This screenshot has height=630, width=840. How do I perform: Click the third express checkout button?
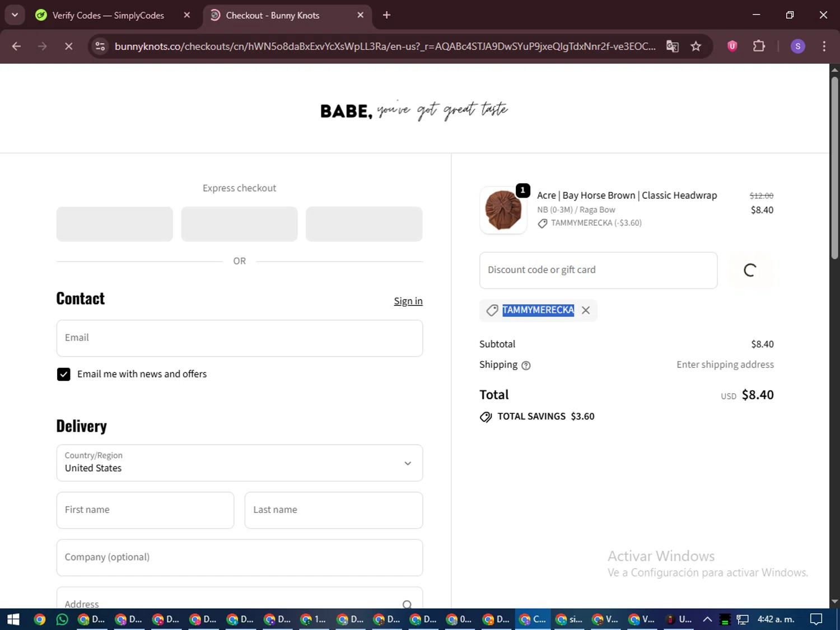tap(364, 224)
